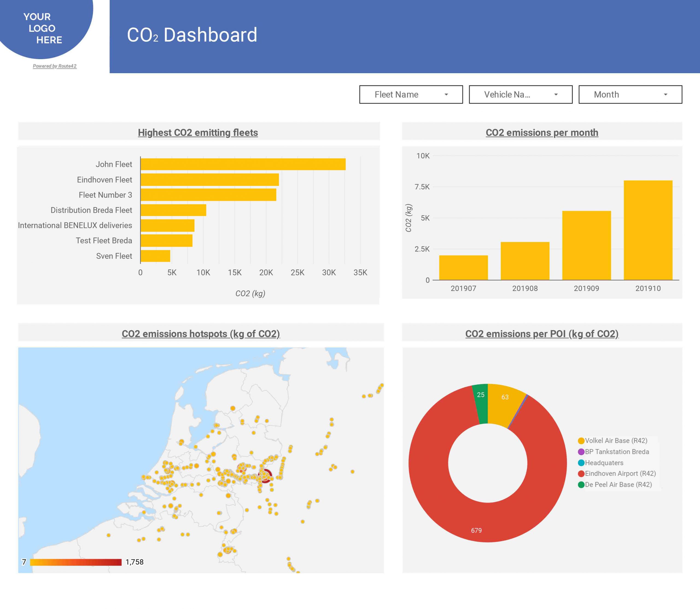Image resolution: width=700 pixels, height=609 pixels.
Task: Toggle Headquaters legend dot
Action: pyautogui.click(x=581, y=463)
